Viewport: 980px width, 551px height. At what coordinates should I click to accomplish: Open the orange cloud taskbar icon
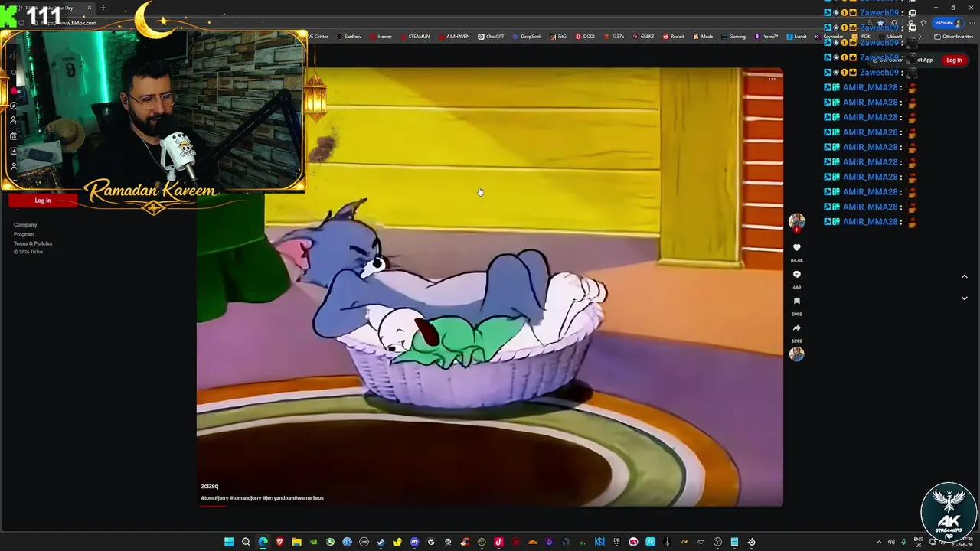[x=532, y=542]
